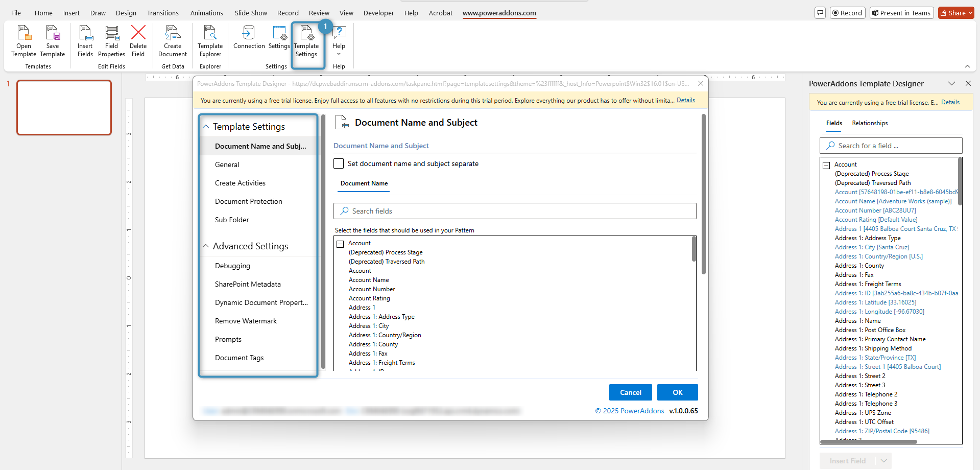The width and height of the screenshot is (980, 470).
Task: Click the Insert Fields ribbon icon
Action: 85,41
